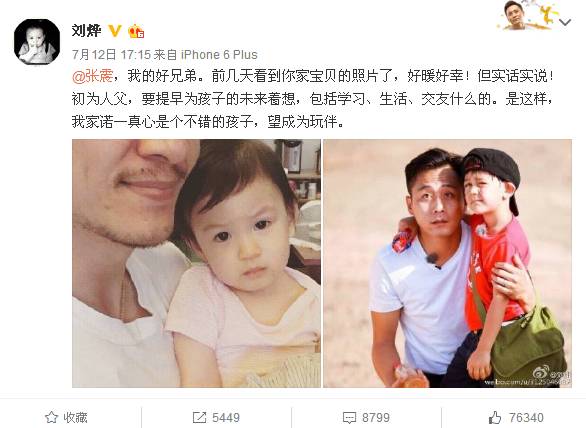Click the orange V verified badge

click(115, 31)
